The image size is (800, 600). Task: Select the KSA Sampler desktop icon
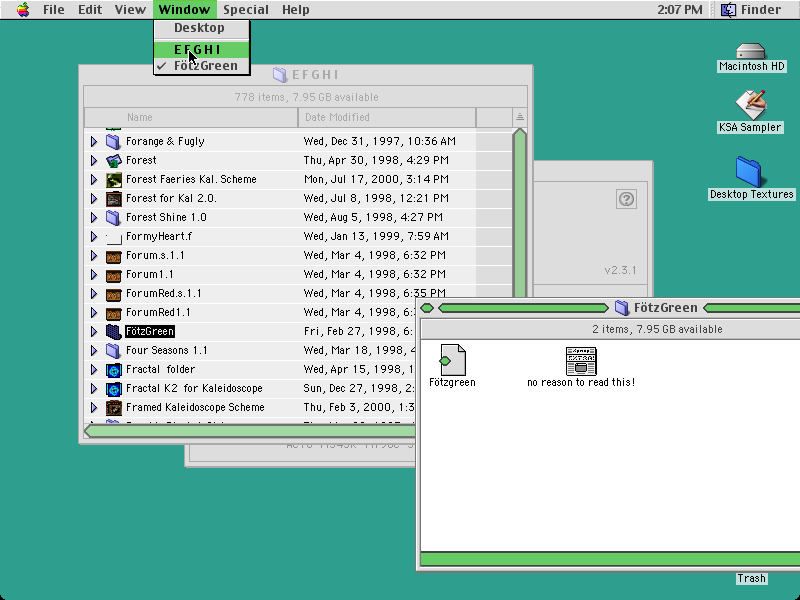(751, 105)
